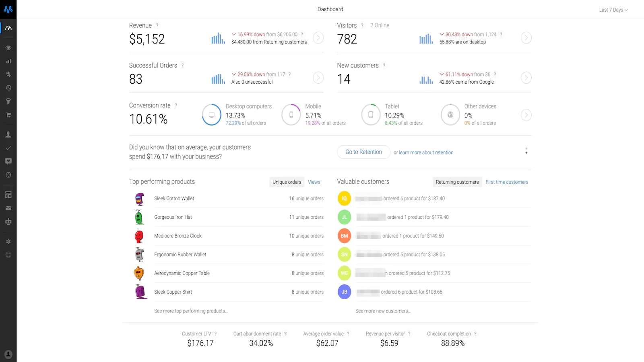The height and width of the screenshot is (362, 644).
Task: Click the Other devices conversion circle
Action: point(450,115)
